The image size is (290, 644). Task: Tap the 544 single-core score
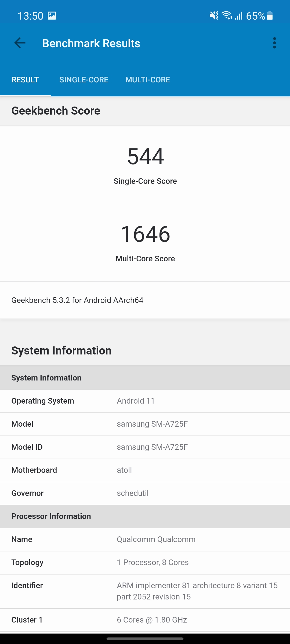point(145,157)
